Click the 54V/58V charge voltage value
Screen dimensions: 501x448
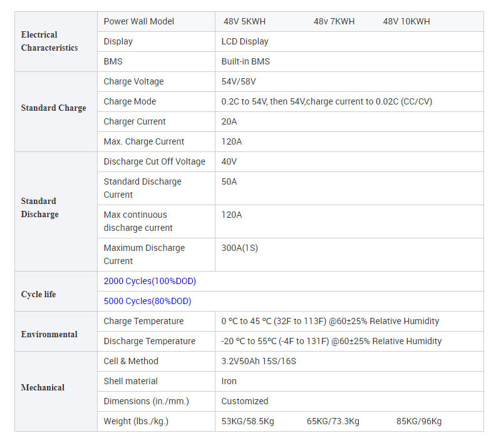[x=239, y=81]
